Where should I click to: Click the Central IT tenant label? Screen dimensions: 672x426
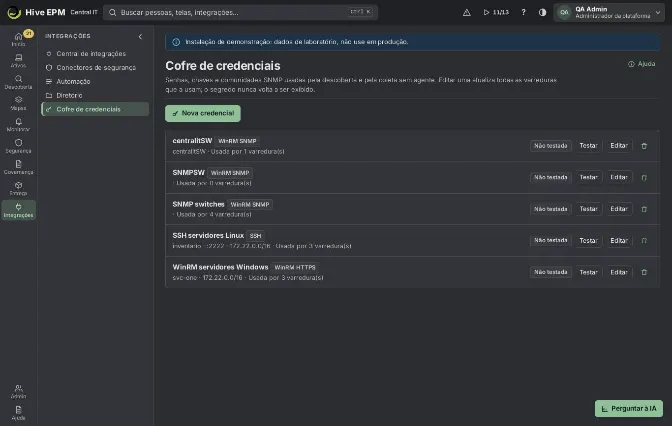[84, 12]
